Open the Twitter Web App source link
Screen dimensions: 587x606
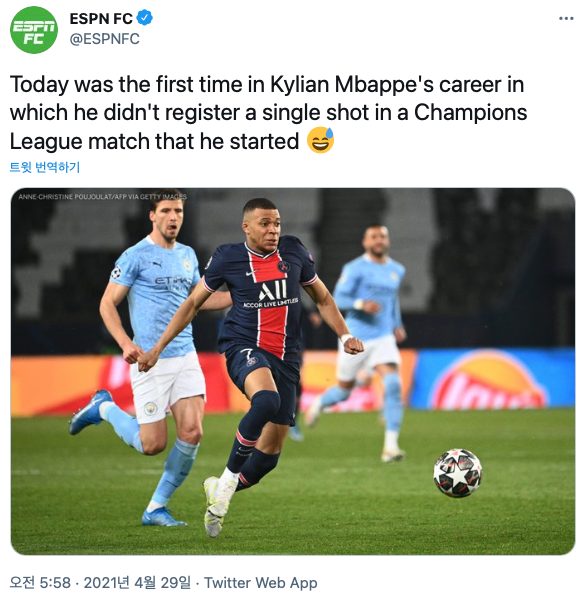coord(261,582)
